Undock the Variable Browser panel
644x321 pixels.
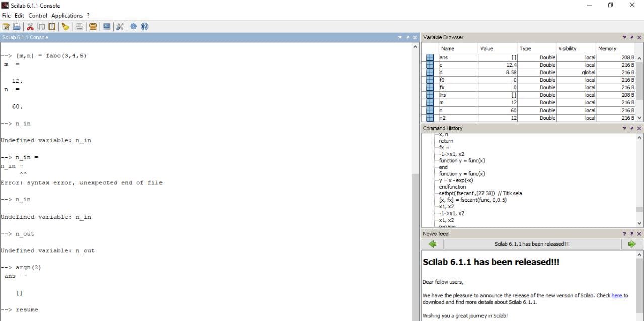pos(631,38)
